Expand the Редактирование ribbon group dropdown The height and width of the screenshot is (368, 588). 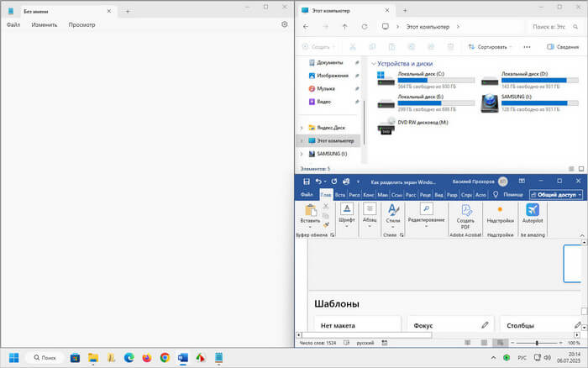426,225
